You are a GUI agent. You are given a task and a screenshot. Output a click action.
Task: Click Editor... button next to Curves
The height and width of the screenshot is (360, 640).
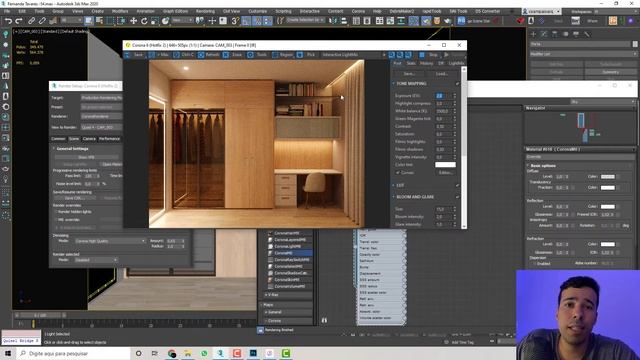[445, 173]
